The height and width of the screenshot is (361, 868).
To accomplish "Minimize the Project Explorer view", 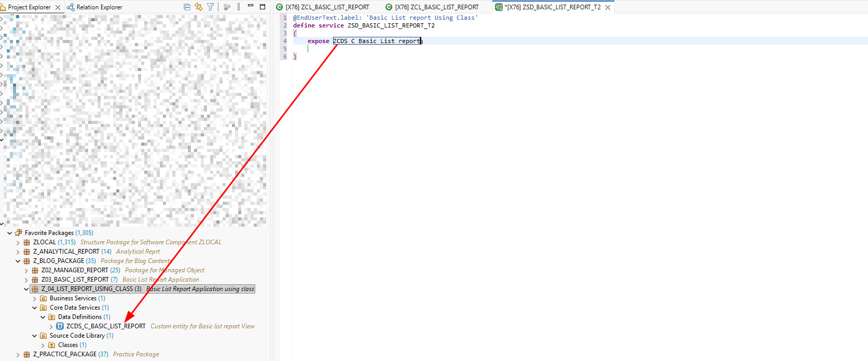I will click(251, 6).
